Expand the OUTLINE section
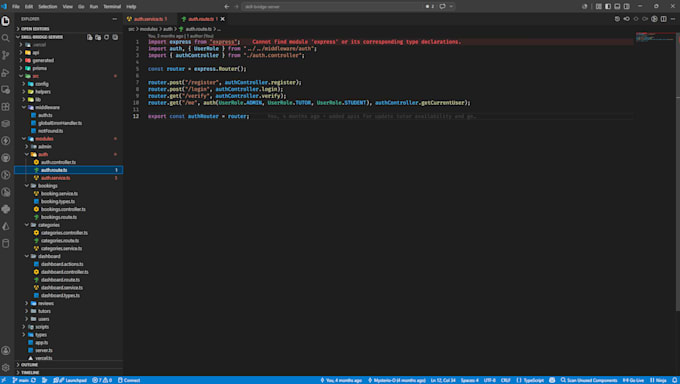 (69, 365)
